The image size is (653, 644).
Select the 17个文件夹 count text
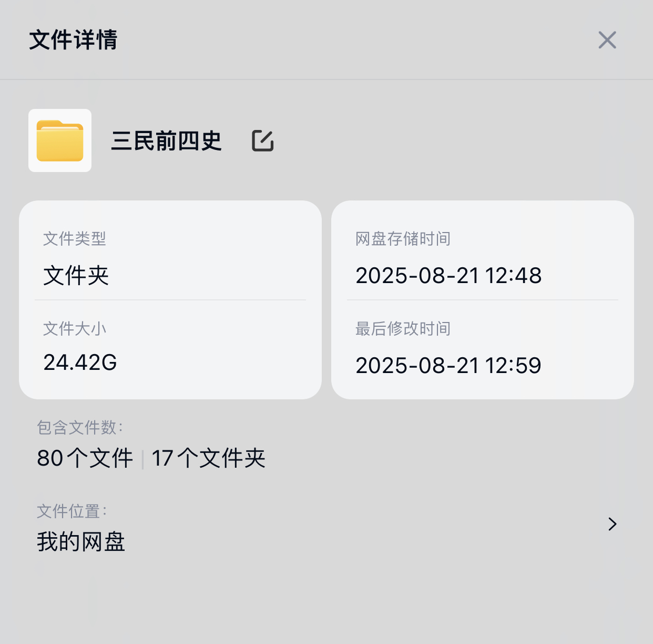tap(208, 458)
